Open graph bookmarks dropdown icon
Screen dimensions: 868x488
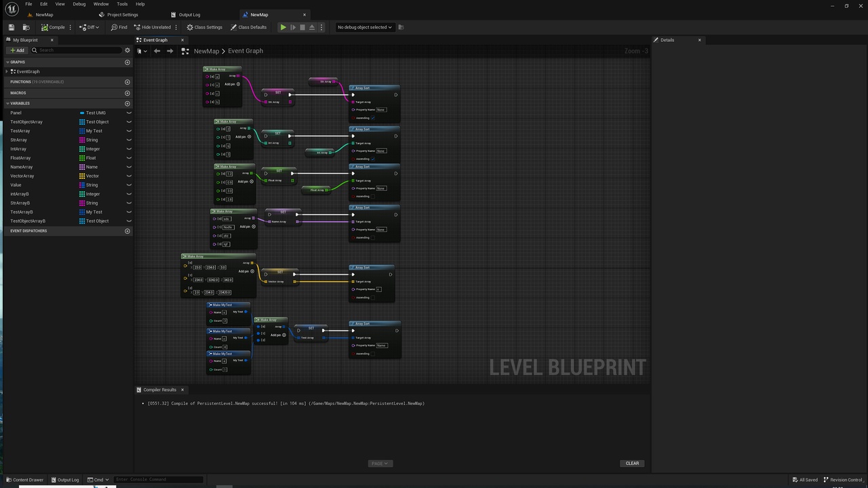click(x=142, y=51)
